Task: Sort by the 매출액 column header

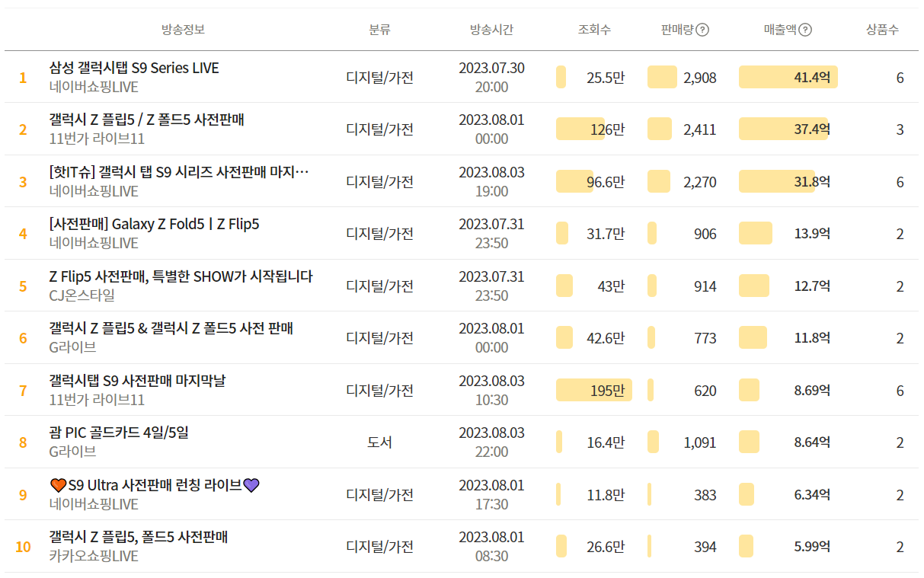Action: (780, 30)
